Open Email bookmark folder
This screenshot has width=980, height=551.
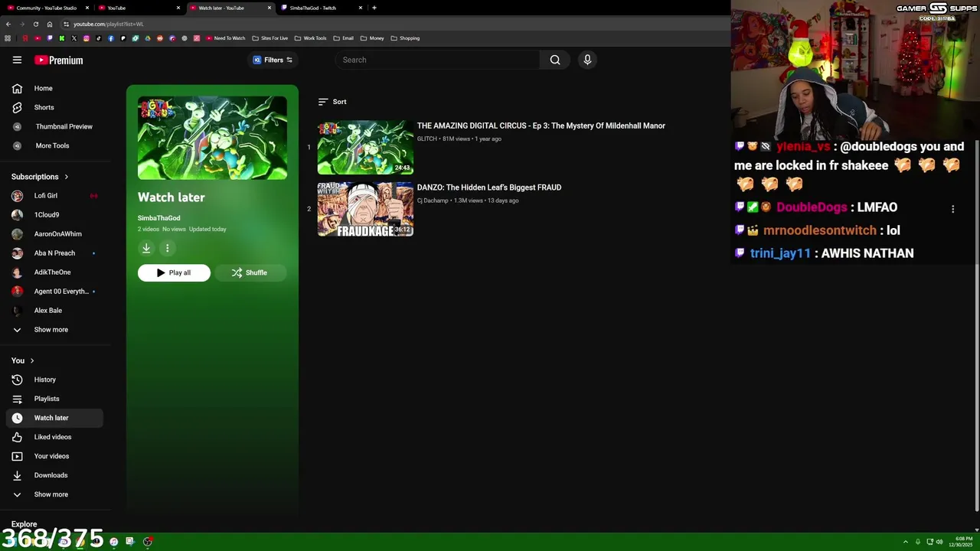click(x=343, y=38)
